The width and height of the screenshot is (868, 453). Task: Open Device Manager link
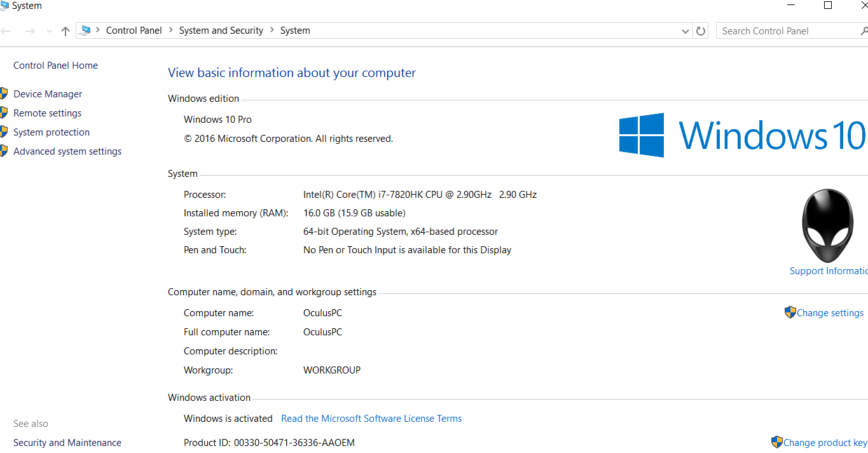[48, 94]
